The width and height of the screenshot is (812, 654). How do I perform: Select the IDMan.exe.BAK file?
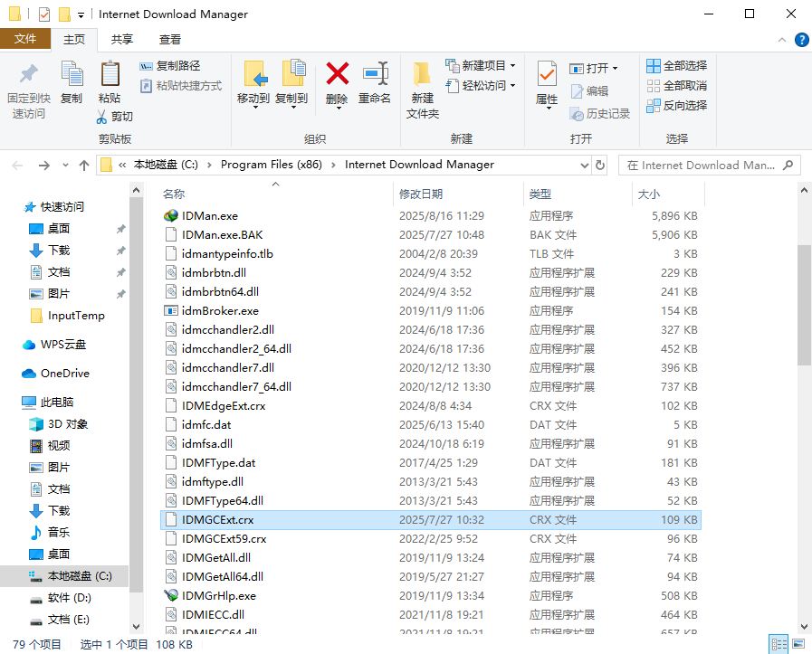pos(431,235)
